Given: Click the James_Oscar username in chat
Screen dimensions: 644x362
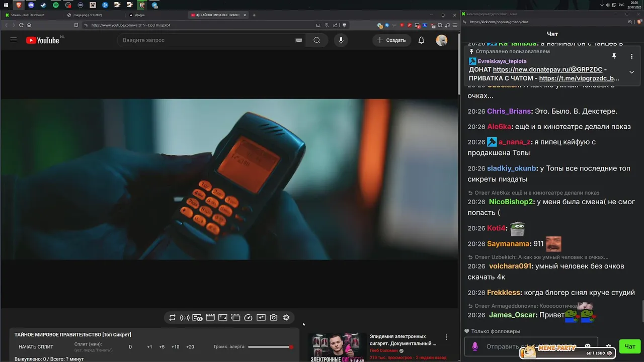Looking at the screenshot, I should pyautogui.click(x=513, y=315).
